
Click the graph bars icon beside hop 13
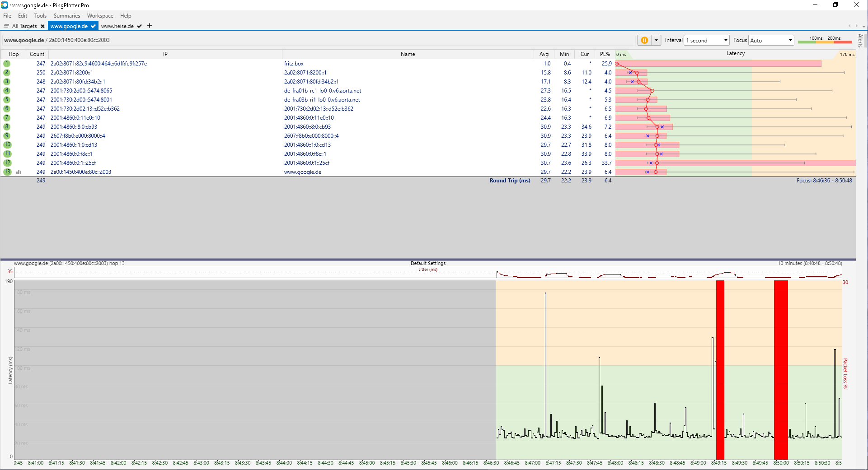(x=19, y=172)
